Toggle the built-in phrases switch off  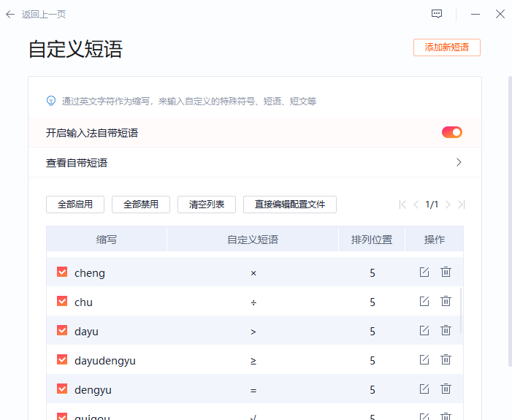pos(451,132)
